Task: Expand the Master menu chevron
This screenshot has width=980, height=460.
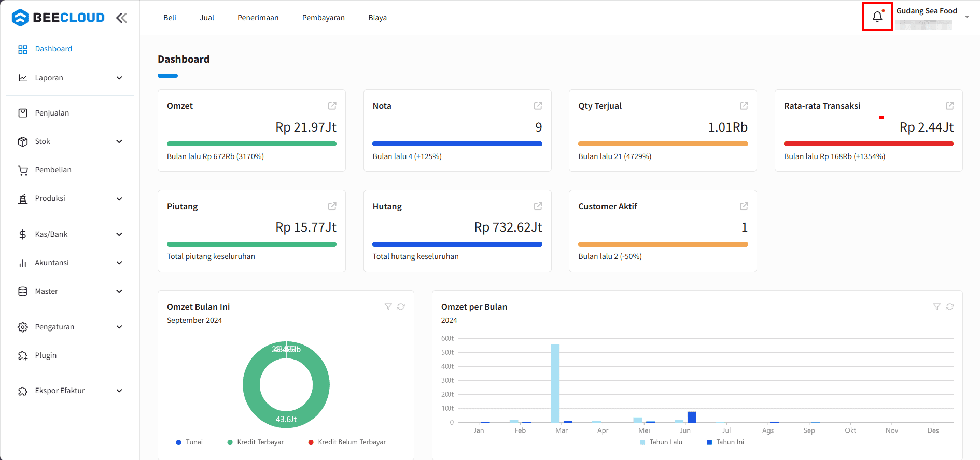Action: [x=119, y=291]
